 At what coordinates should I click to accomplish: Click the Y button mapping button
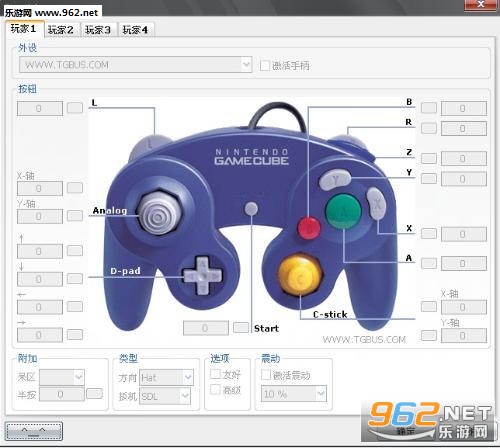tap(429, 179)
